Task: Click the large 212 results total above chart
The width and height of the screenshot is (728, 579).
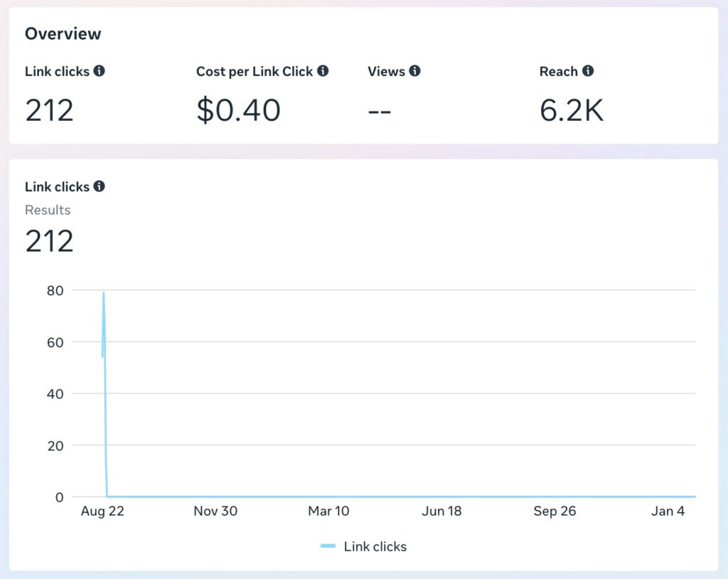Action: point(49,242)
